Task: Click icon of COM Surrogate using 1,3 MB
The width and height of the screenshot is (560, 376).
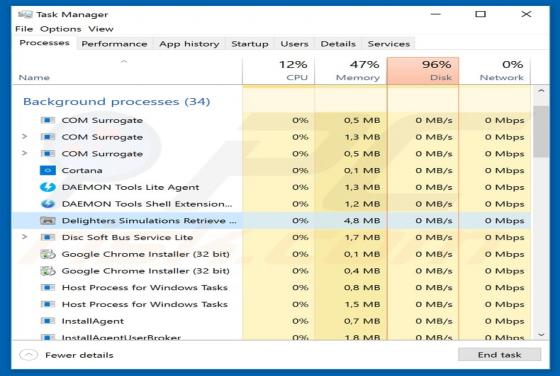Action: (x=48, y=137)
